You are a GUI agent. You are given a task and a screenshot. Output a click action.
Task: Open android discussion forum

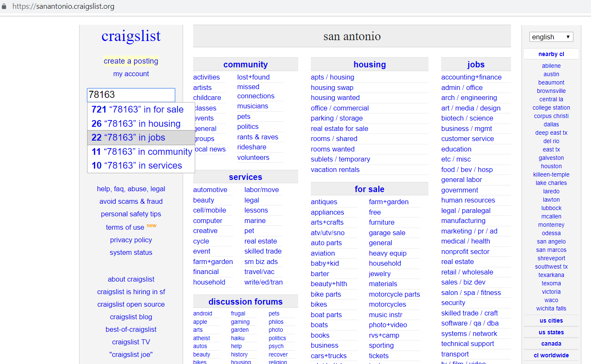(203, 313)
